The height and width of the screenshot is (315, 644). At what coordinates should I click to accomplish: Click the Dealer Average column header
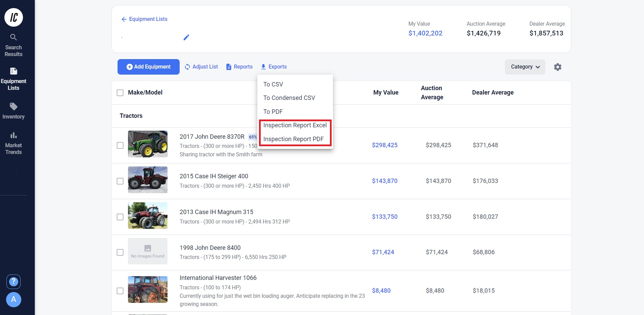[x=493, y=93]
